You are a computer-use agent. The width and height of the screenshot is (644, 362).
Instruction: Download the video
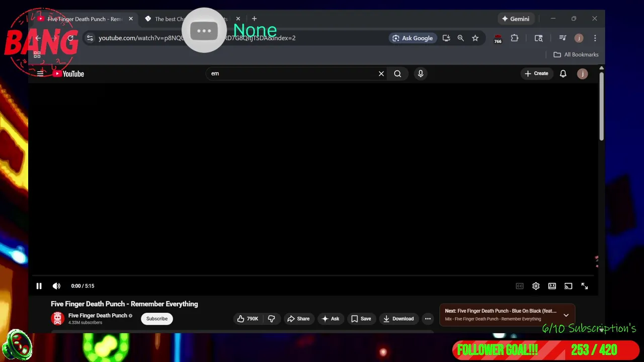(398, 319)
